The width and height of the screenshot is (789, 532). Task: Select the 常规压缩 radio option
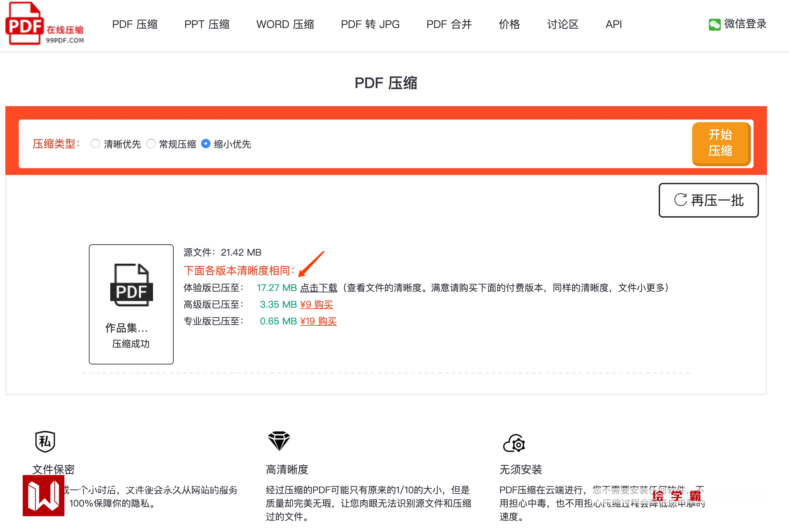click(151, 144)
